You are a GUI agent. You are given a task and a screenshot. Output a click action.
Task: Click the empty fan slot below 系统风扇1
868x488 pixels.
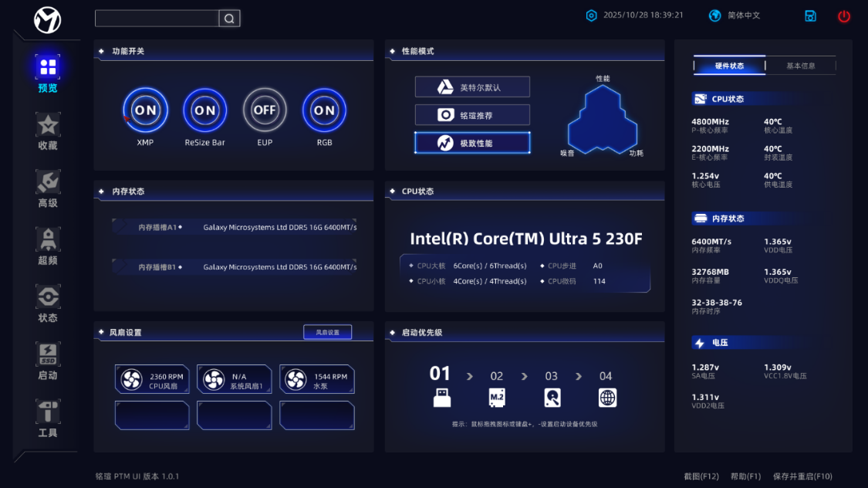click(234, 415)
